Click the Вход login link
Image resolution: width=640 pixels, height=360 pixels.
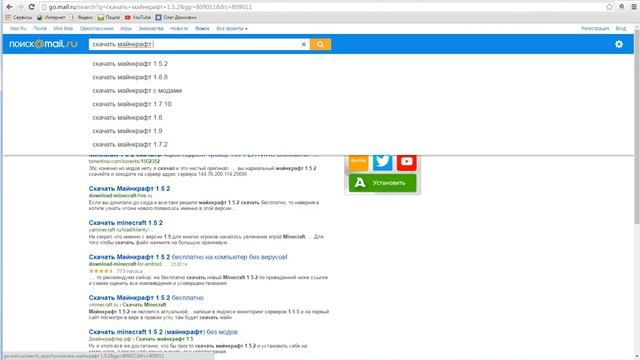(x=621, y=29)
